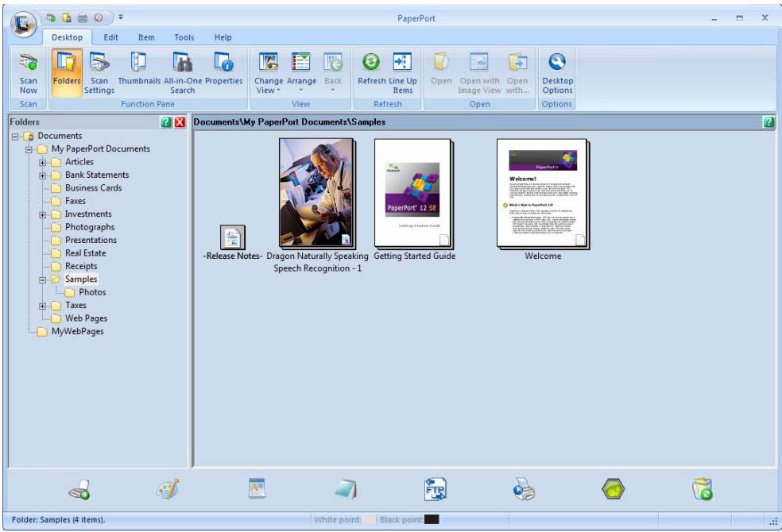Click the Folders pane help icon

coord(166,122)
